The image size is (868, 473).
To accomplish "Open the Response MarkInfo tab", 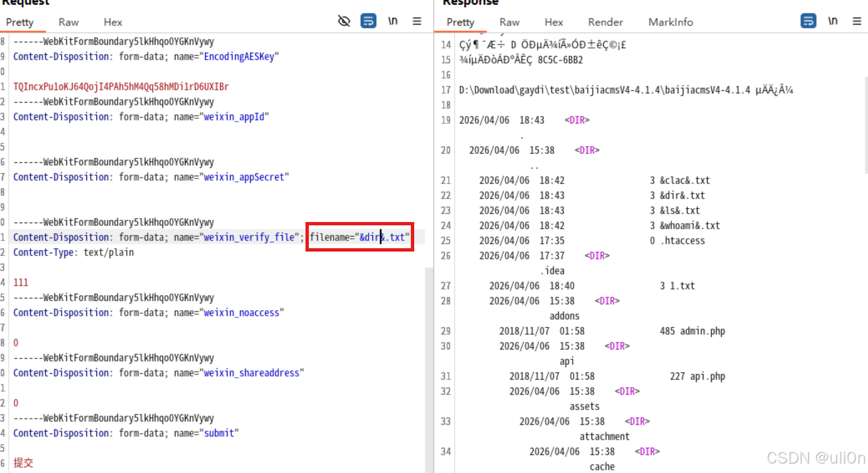I will [671, 22].
